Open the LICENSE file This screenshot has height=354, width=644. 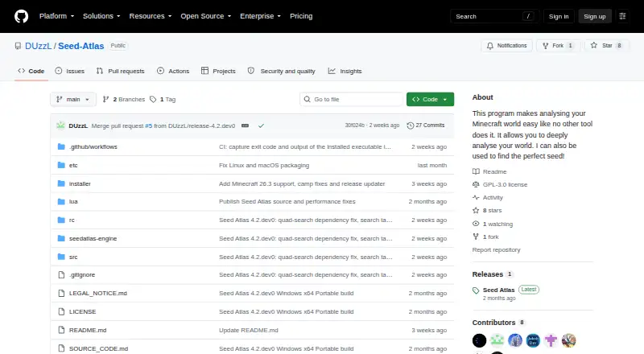83,311
